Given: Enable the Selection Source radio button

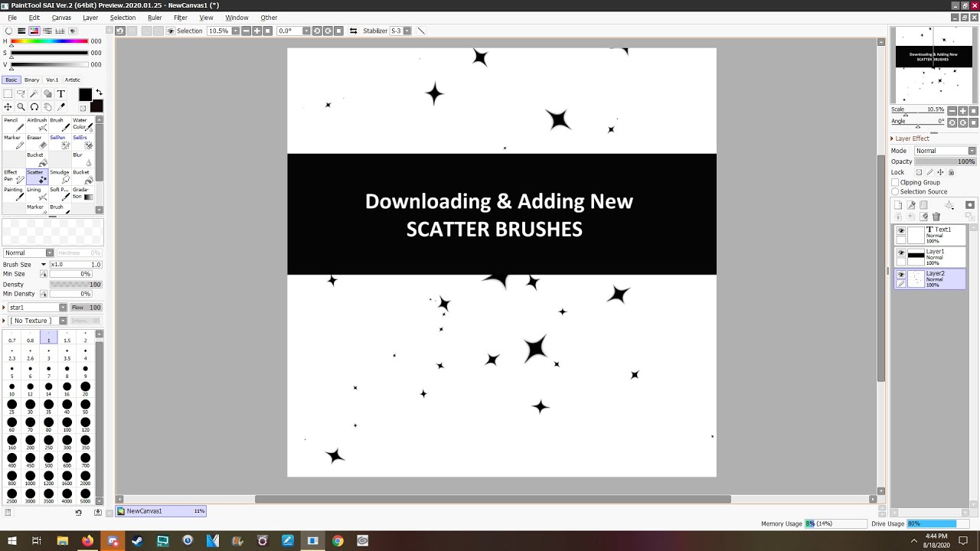Looking at the screenshot, I should (895, 191).
